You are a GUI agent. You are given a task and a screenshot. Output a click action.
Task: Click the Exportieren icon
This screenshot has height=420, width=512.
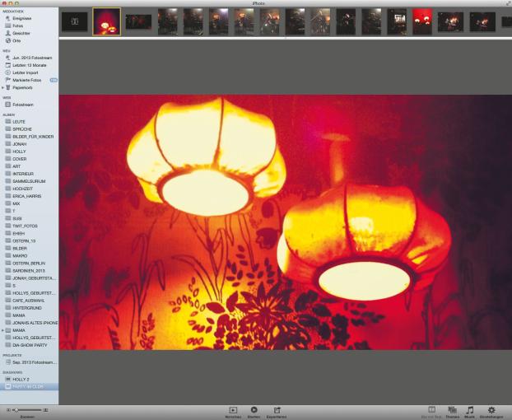[277, 409]
